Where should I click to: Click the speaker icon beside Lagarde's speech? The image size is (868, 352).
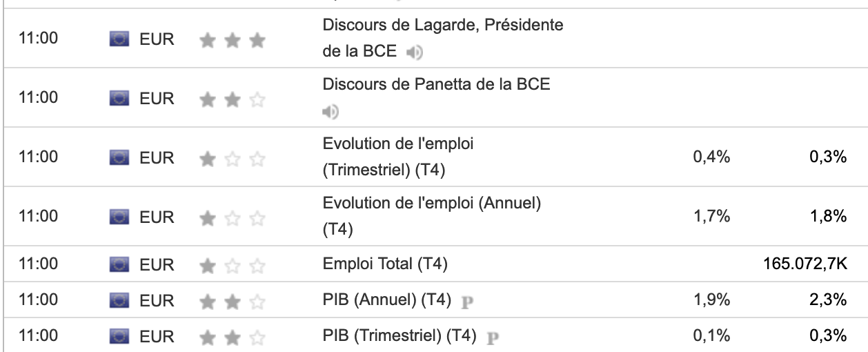click(414, 52)
